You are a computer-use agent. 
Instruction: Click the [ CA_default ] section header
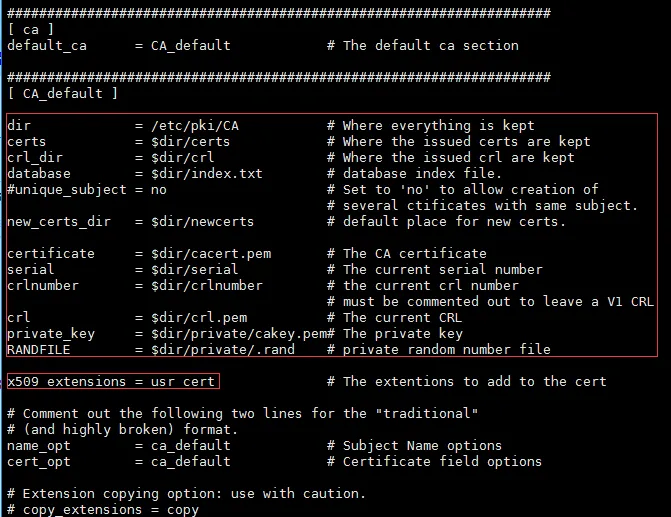62,93
